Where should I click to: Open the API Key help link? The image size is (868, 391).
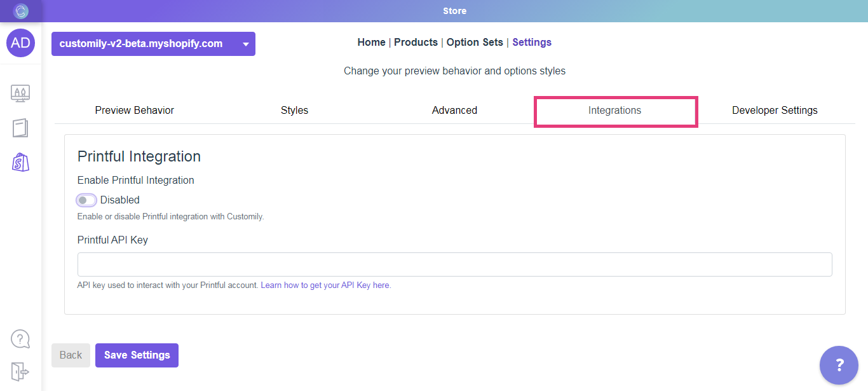[325, 285]
